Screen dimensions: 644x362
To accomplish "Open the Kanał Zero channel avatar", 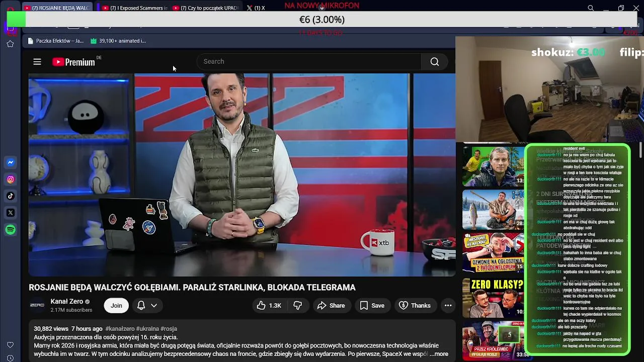I will [x=37, y=305].
